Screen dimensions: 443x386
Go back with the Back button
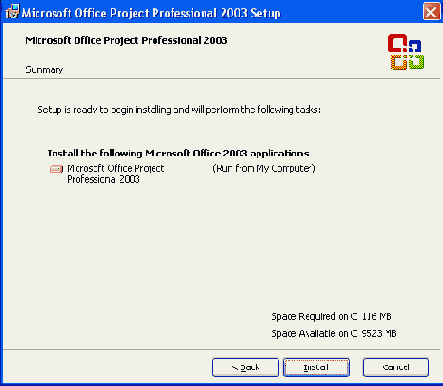click(245, 367)
